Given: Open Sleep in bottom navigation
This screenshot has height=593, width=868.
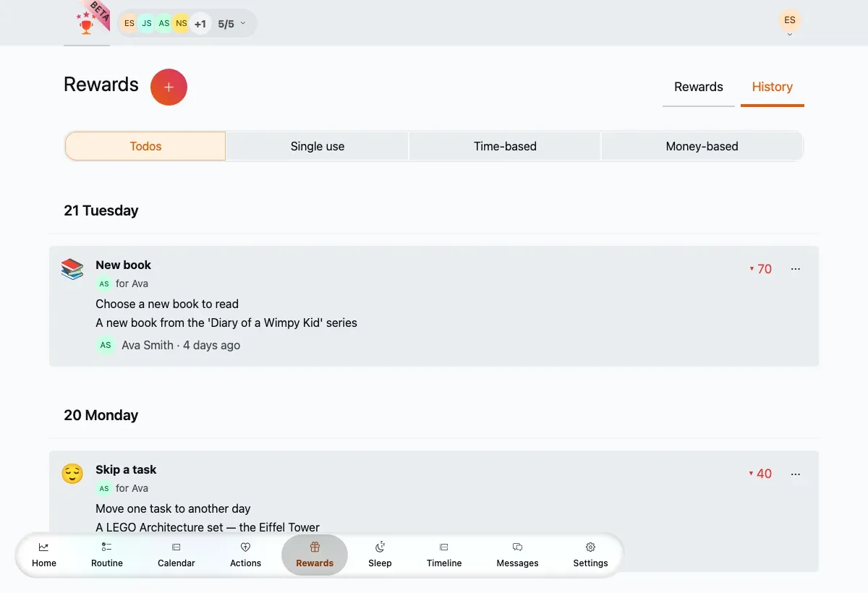Looking at the screenshot, I should (380, 555).
